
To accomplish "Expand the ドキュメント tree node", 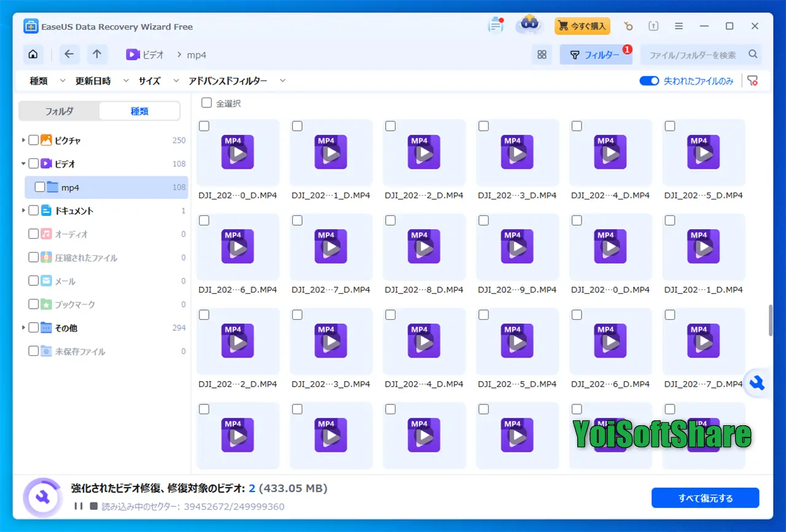I will coord(23,210).
